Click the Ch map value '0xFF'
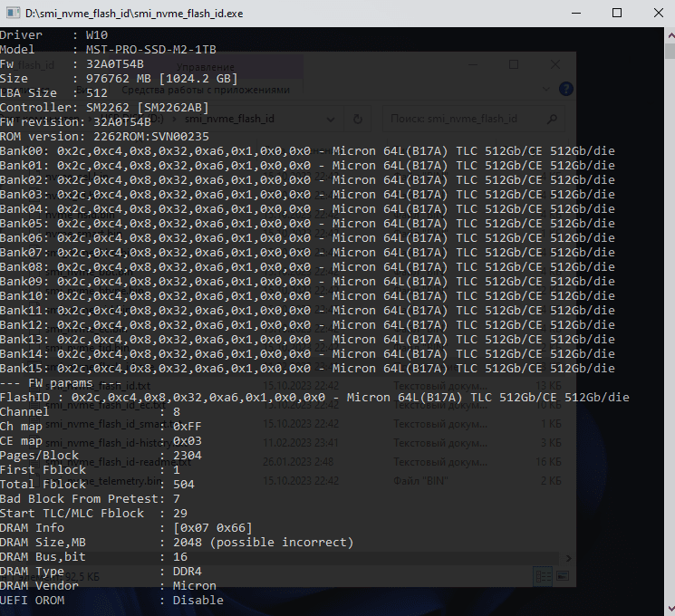Image resolution: width=675 pixels, height=616 pixels. pos(188,427)
